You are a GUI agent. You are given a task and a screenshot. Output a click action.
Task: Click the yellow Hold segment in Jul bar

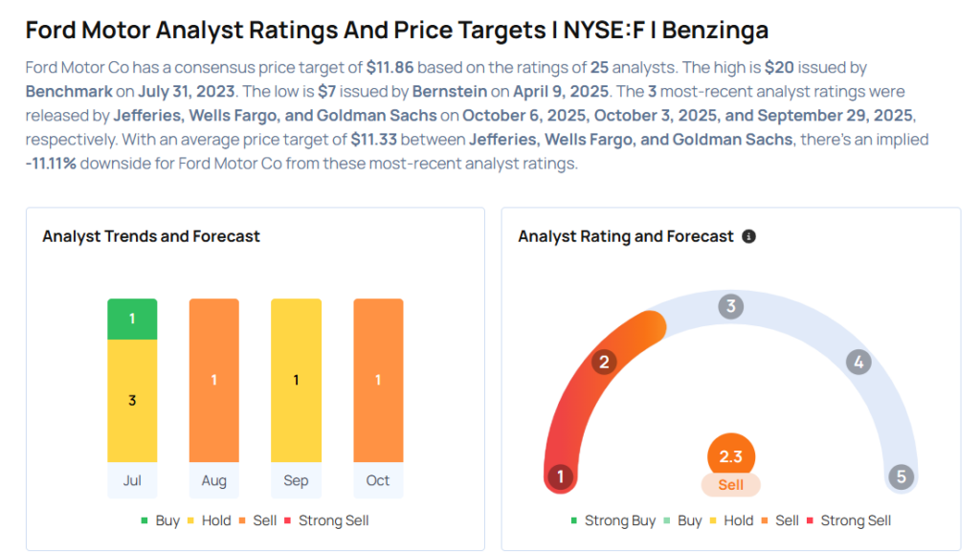pyautogui.click(x=132, y=400)
